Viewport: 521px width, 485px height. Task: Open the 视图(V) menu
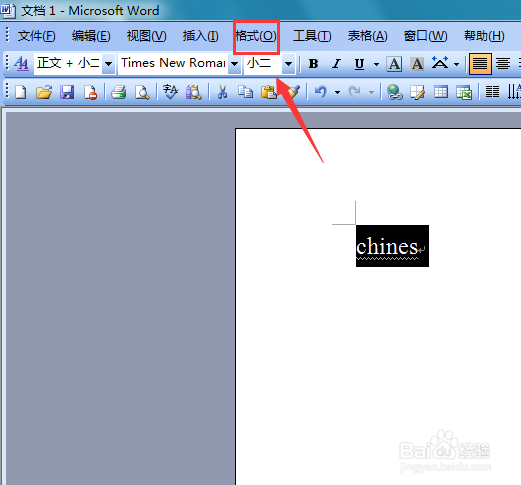[x=146, y=36]
